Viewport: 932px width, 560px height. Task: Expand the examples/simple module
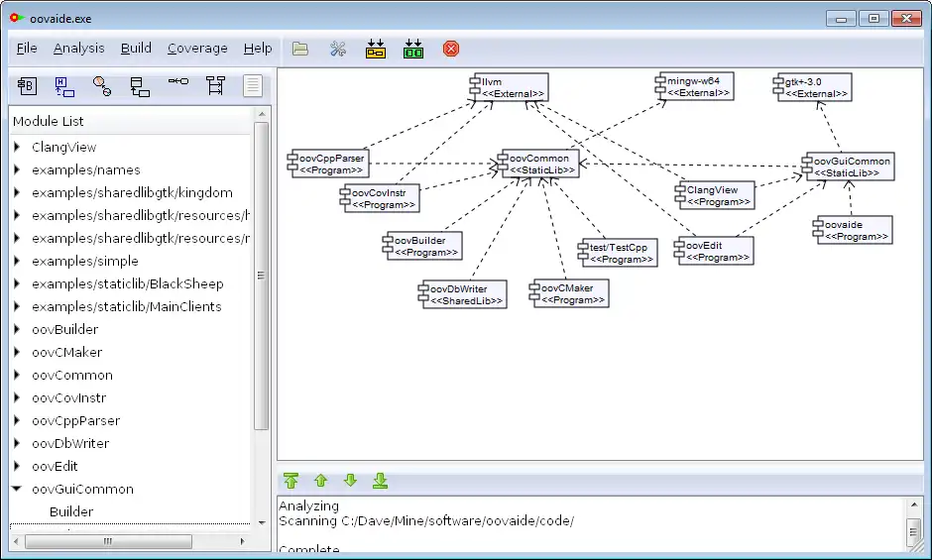point(17,261)
